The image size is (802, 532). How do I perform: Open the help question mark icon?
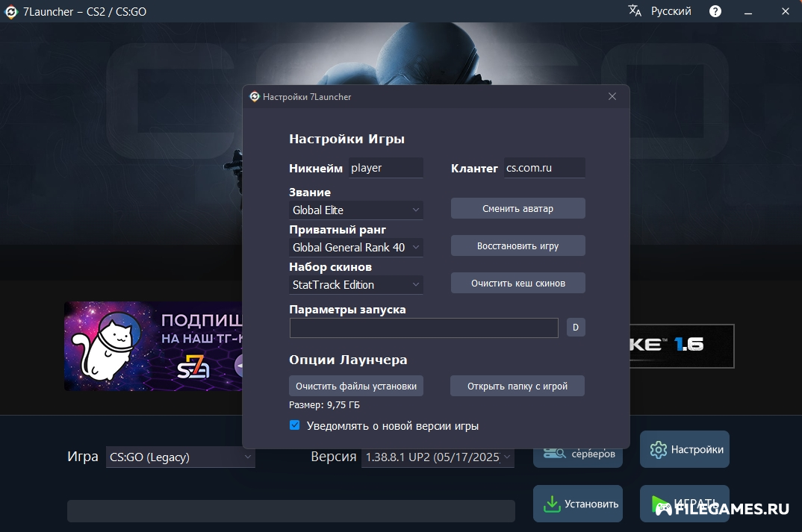[715, 11]
